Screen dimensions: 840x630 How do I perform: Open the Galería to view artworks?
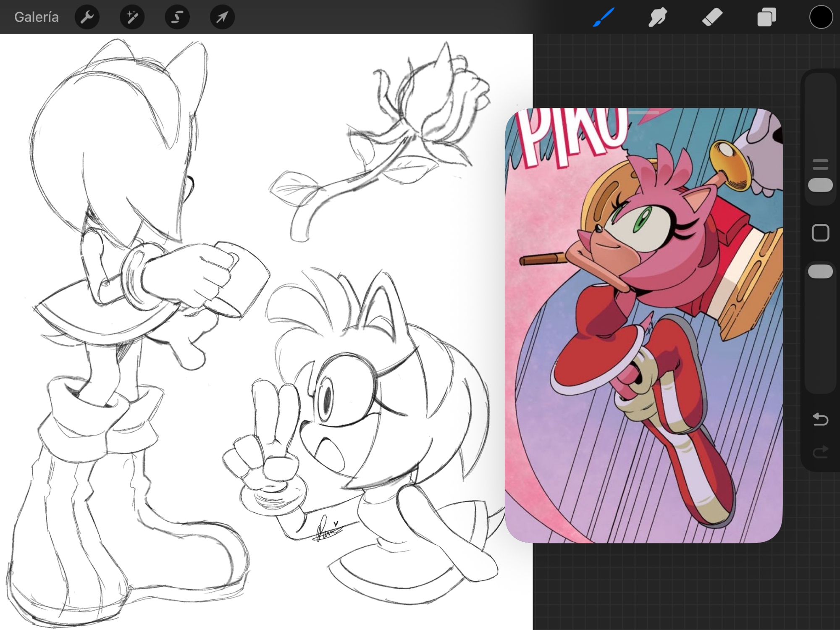(x=36, y=17)
